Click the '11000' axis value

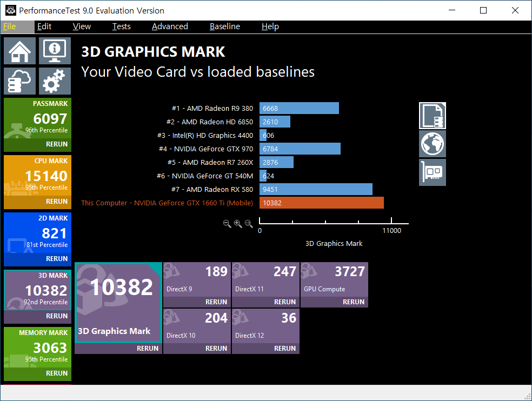tap(391, 231)
